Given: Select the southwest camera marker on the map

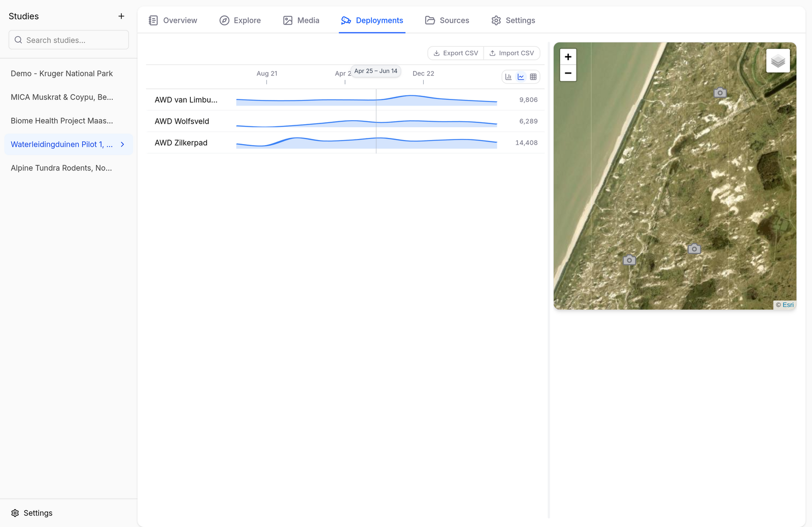Looking at the screenshot, I should (629, 260).
